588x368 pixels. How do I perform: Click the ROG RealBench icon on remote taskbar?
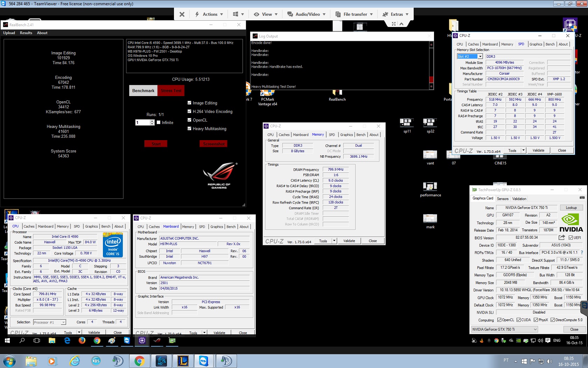[157, 340]
